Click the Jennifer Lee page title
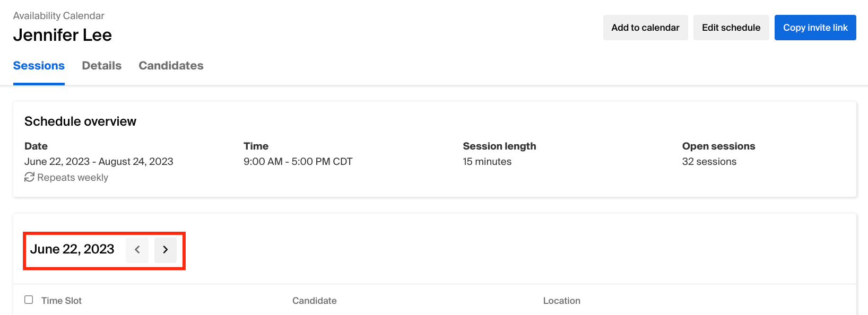 [x=63, y=35]
